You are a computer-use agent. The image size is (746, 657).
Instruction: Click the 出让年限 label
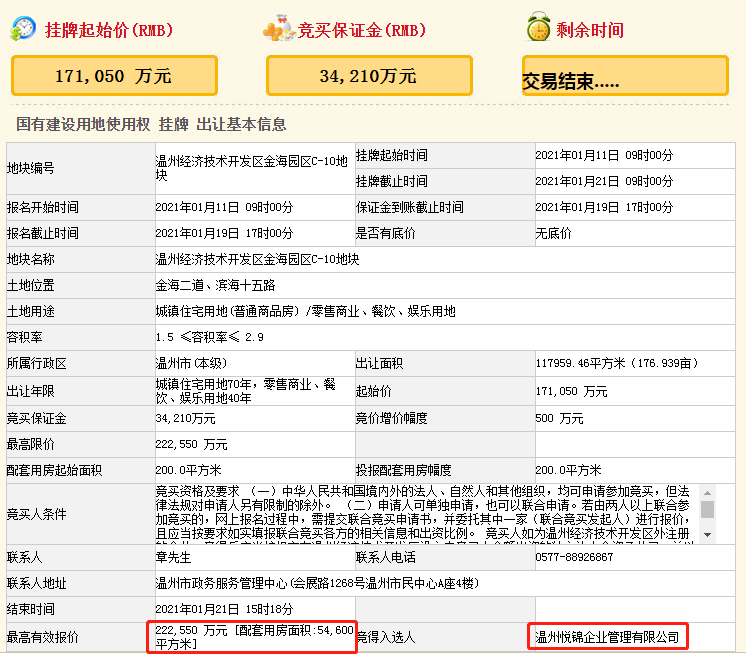coord(30,391)
